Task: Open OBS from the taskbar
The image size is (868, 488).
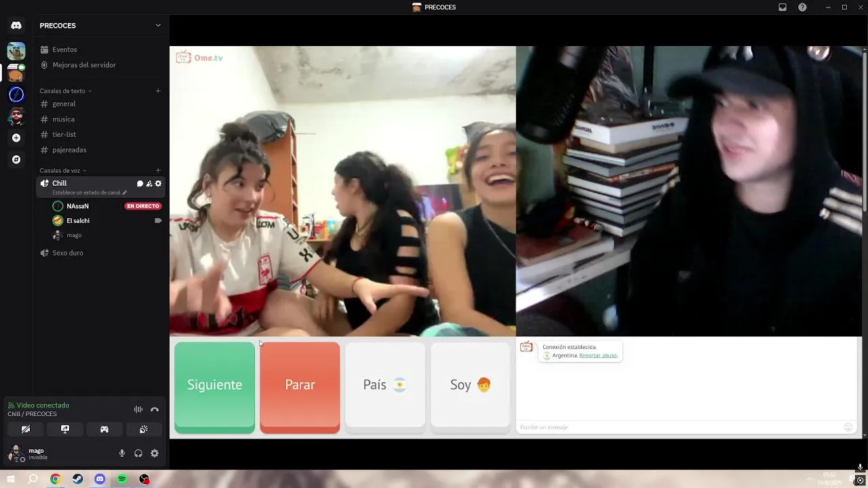Action: pos(144,479)
